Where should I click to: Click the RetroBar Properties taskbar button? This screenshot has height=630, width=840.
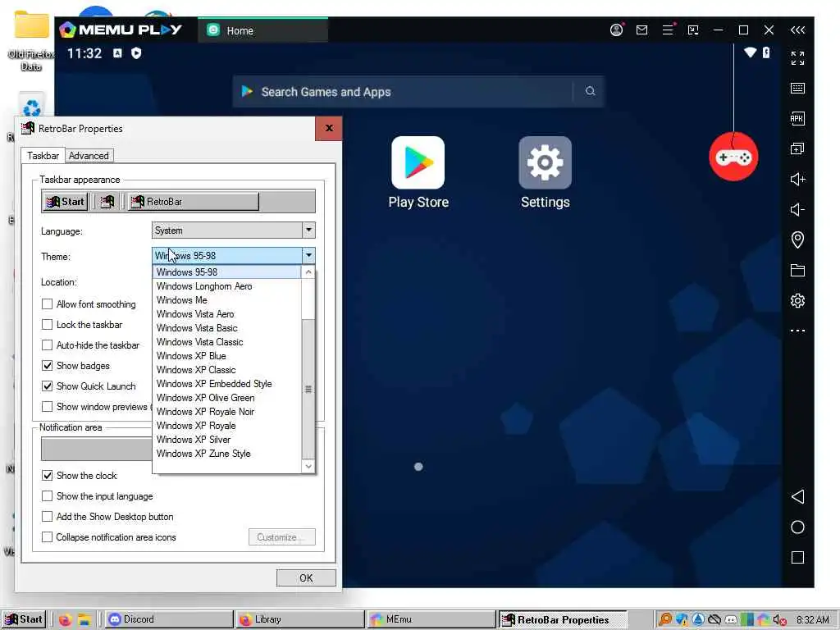click(x=563, y=620)
